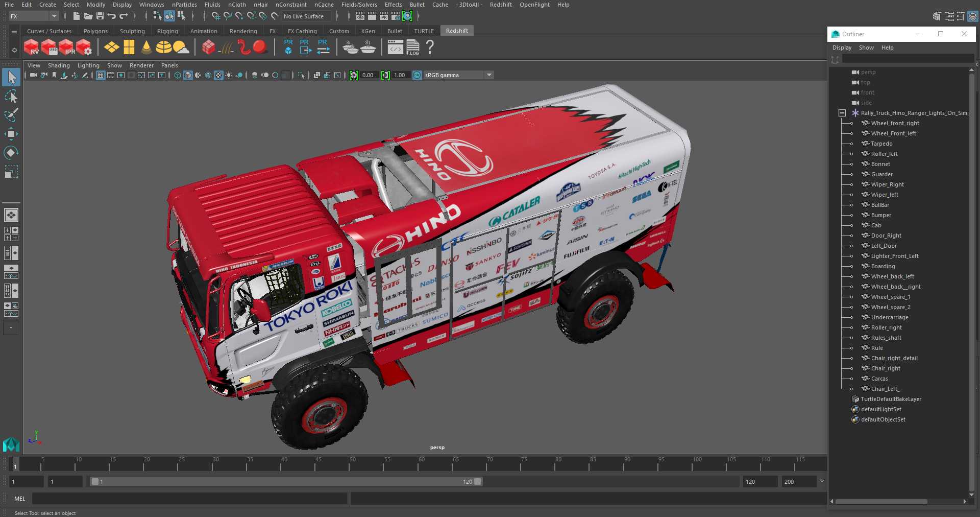Open the shelf options menu button
The height and width of the screenshot is (517, 980).
pyautogui.click(x=14, y=32)
